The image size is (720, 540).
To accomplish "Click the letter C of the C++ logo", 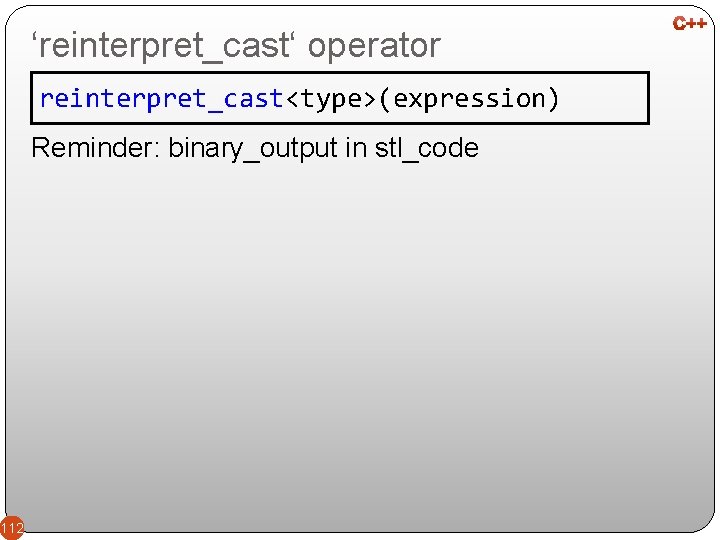I will tap(680, 22).
